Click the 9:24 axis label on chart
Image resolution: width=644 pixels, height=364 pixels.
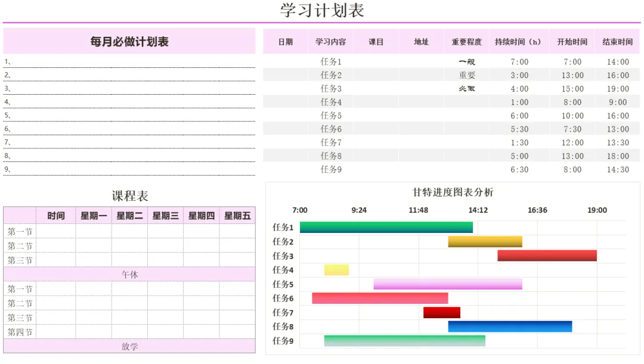pos(359,210)
